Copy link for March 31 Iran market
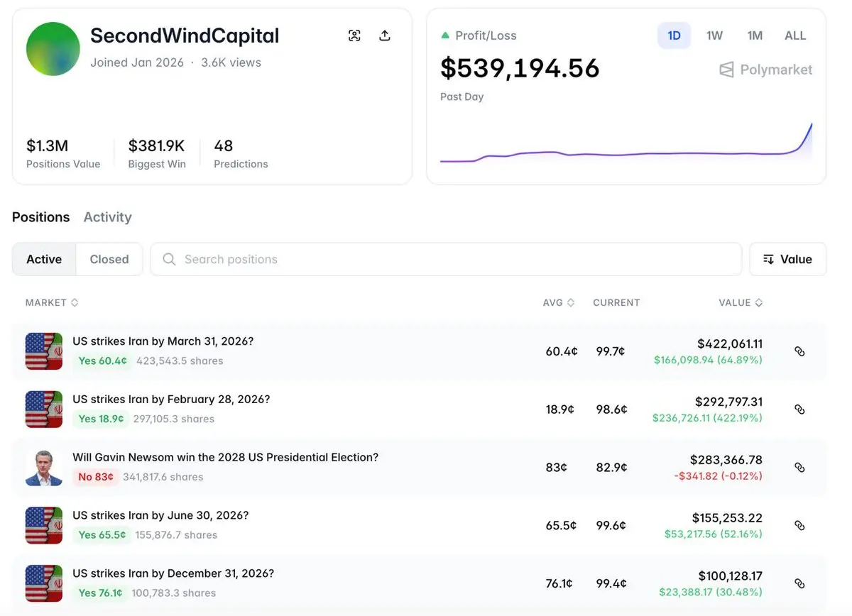 point(799,351)
